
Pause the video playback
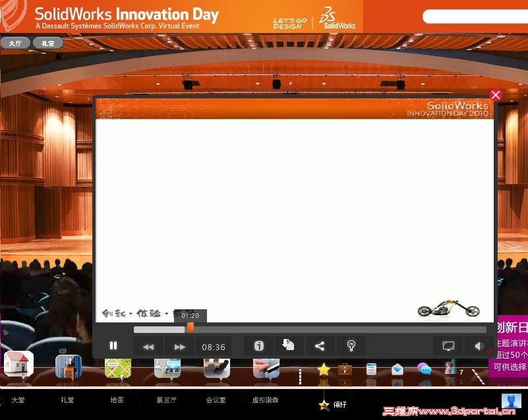[x=113, y=346]
